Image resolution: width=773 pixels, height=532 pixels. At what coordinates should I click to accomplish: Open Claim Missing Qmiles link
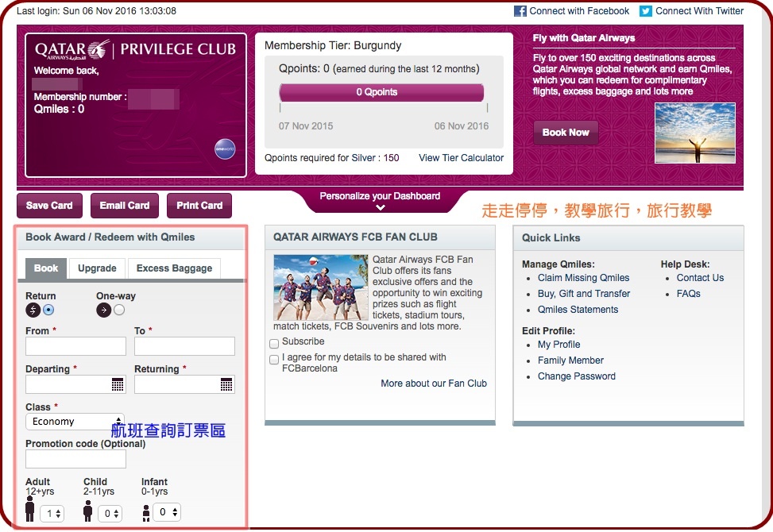(x=583, y=278)
